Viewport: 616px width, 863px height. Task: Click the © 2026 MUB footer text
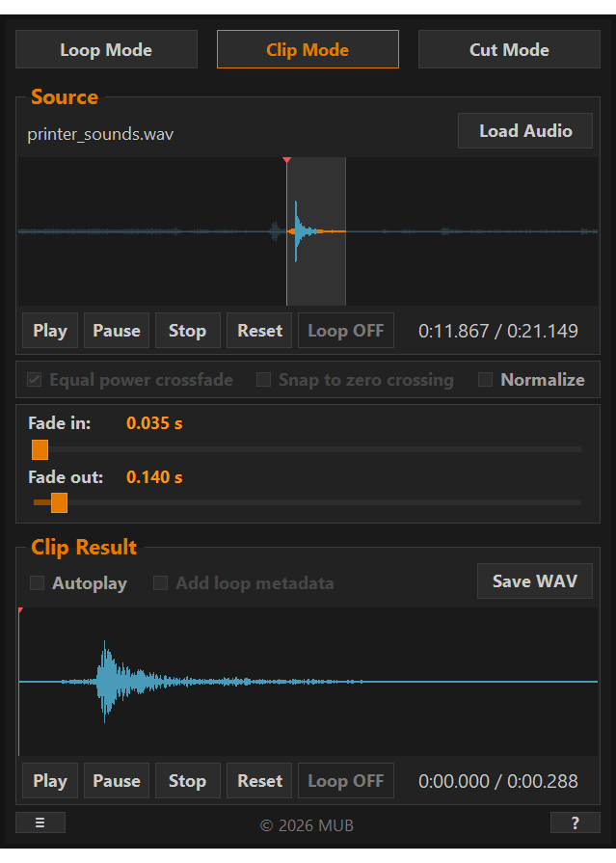pos(307,825)
